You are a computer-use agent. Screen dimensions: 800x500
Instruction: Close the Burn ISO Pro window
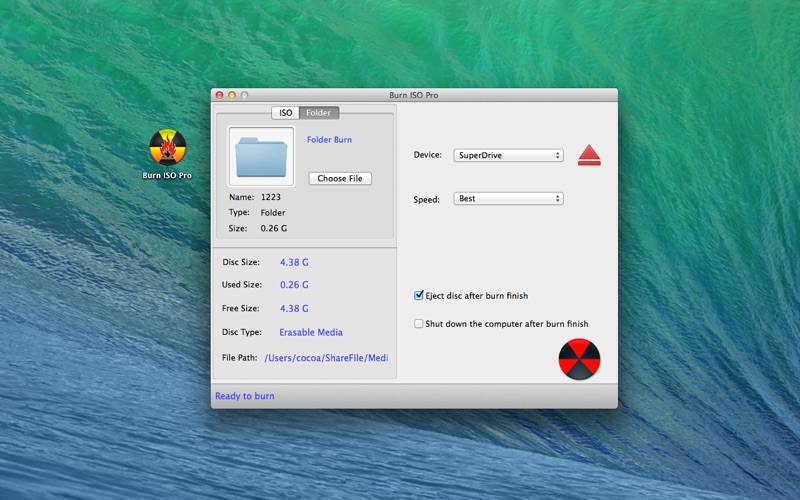click(219, 95)
